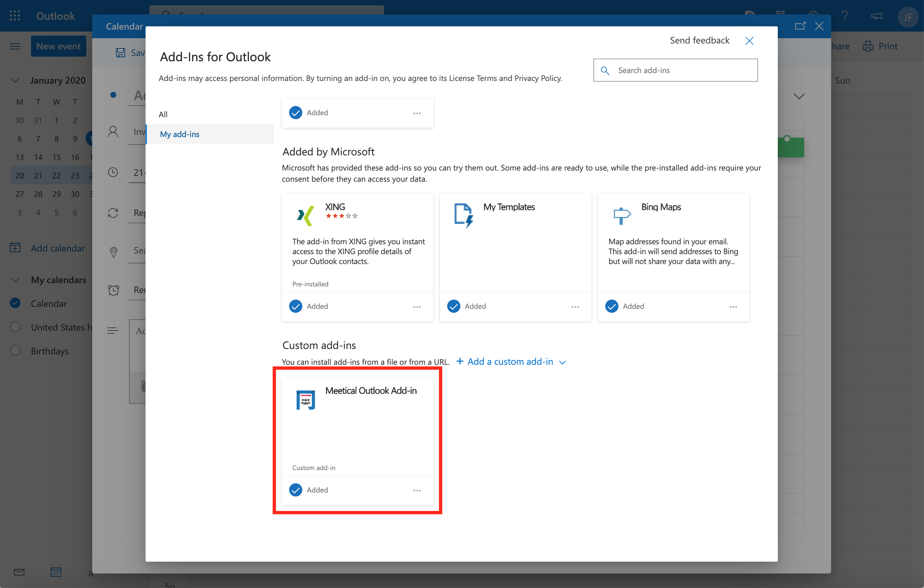The height and width of the screenshot is (588, 924).
Task: Click the Meetical Outlook Add-in icon
Action: (306, 400)
